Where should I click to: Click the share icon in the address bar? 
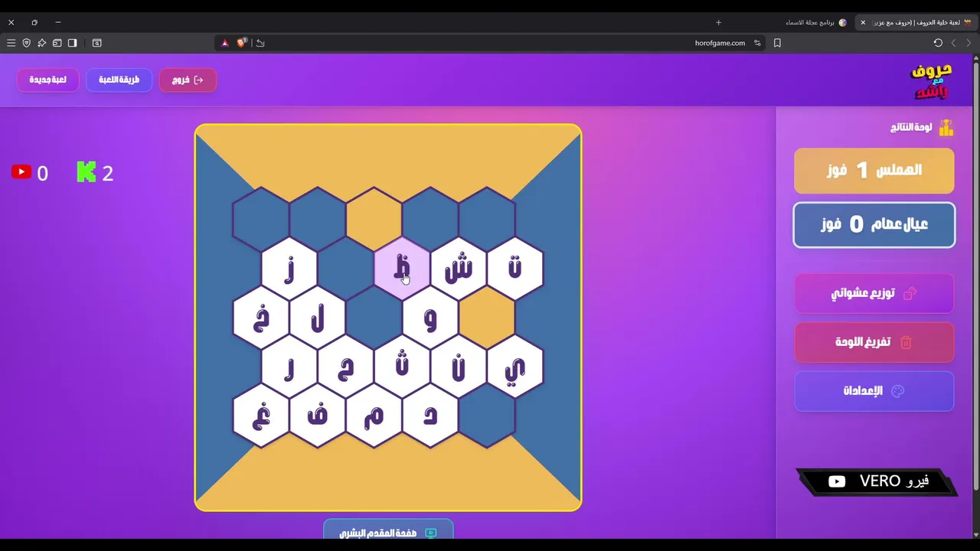(260, 43)
